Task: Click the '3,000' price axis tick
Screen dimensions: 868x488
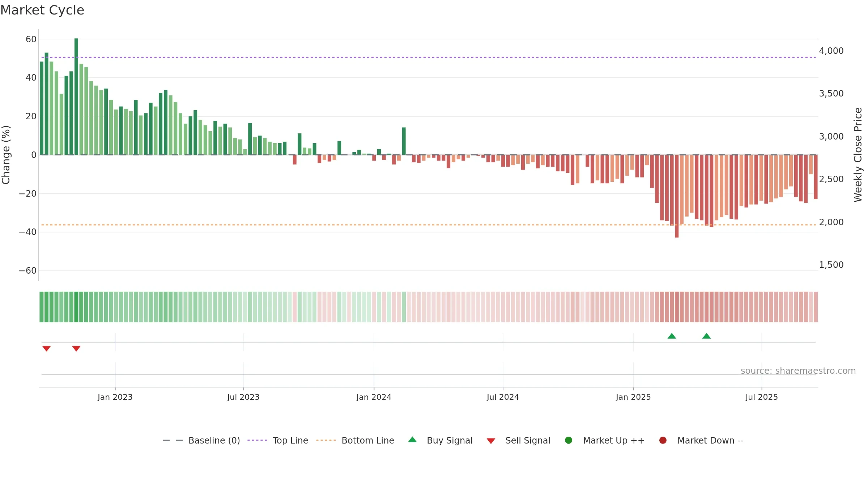Action: point(831,136)
